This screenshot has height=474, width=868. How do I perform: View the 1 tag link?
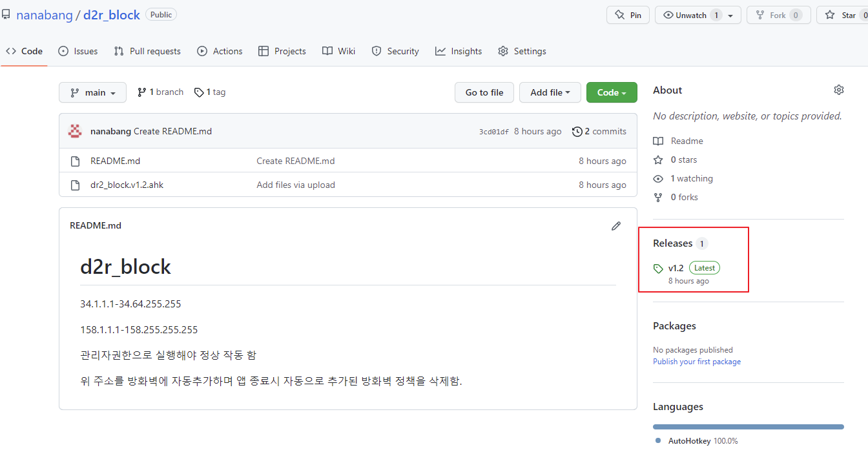click(210, 92)
